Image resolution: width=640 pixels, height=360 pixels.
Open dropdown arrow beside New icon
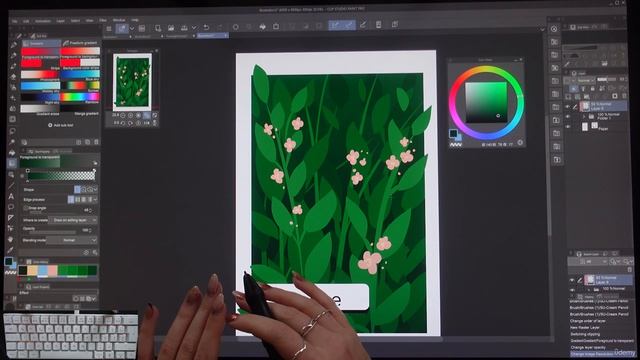tap(131, 29)
